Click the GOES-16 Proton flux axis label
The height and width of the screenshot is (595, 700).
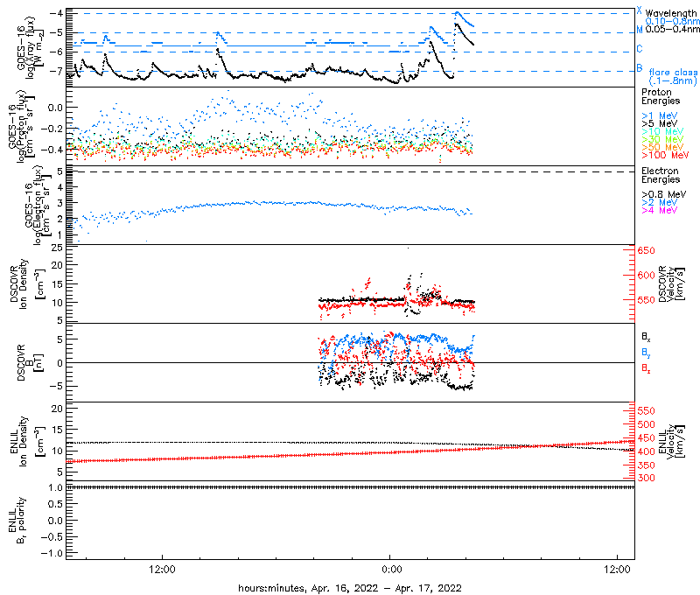(21, 126)
